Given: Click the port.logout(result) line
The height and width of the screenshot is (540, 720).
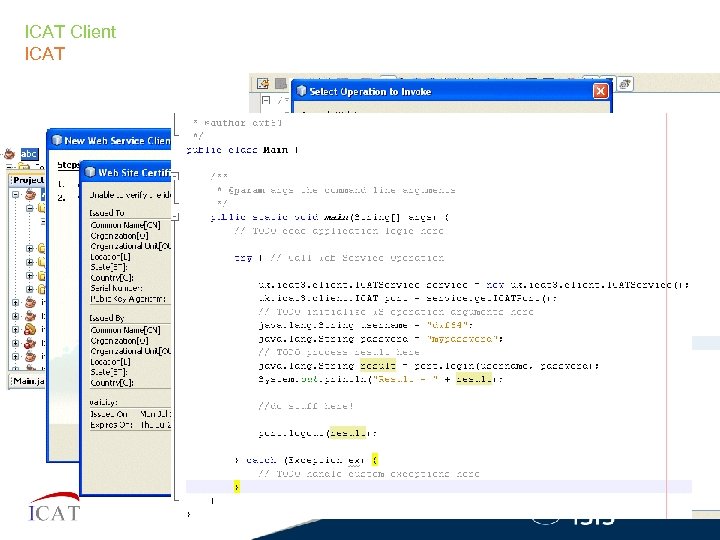Looking at the screenshot, I should (x=317, y=433).
